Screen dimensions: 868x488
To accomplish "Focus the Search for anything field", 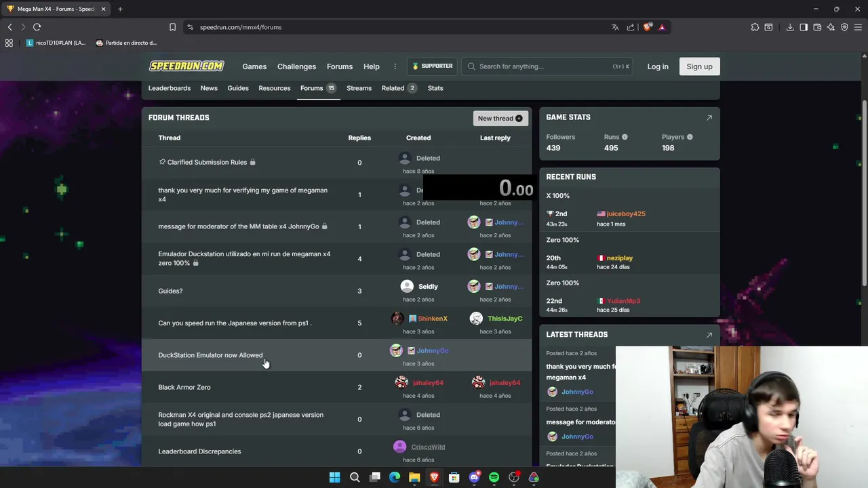I will pyautogui.click(x=547, y=66).
